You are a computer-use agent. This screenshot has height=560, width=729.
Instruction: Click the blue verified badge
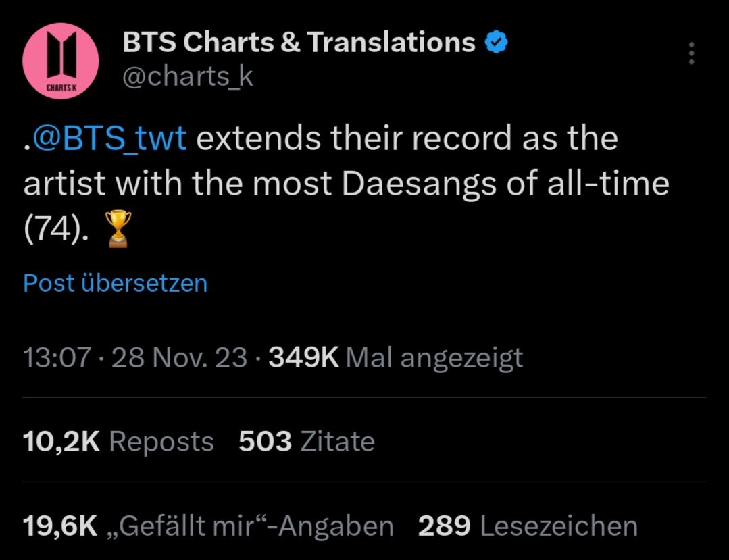coord(496,42)
